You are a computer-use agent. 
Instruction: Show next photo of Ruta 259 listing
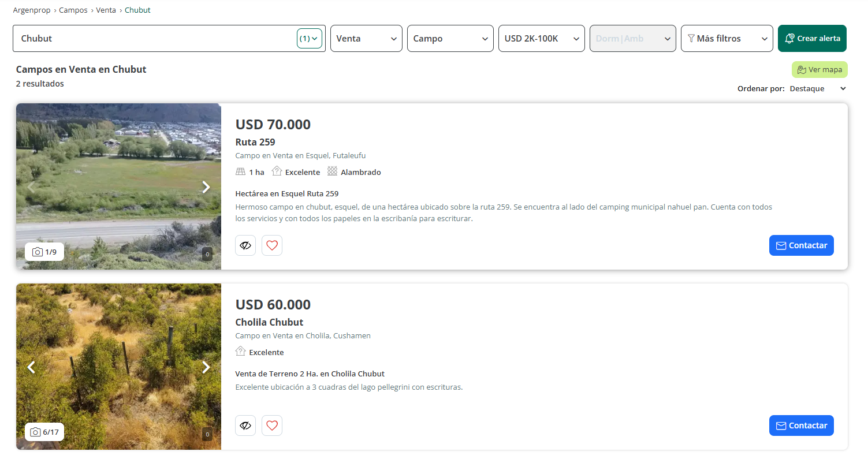[206, 187]
